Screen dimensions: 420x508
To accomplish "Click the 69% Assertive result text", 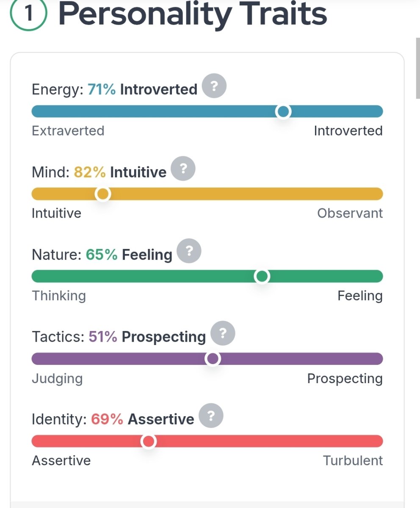I will coord(143,419).
